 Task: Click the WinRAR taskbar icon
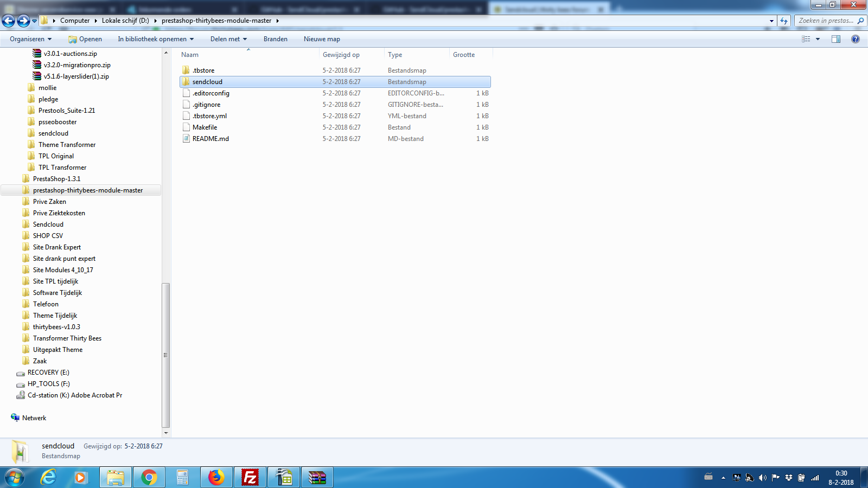(317, 478)
